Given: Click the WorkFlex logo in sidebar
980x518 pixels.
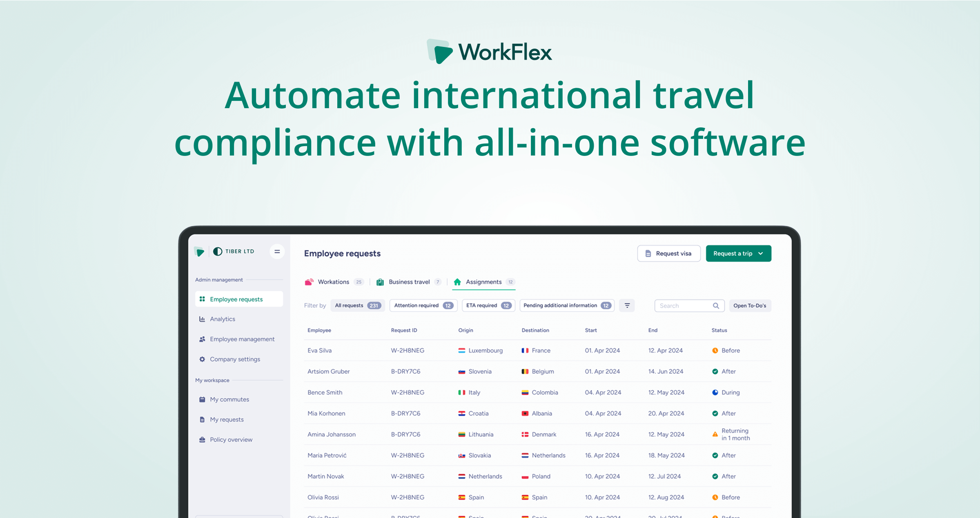Looking at the screenshot, I should (x=200, y=252).
